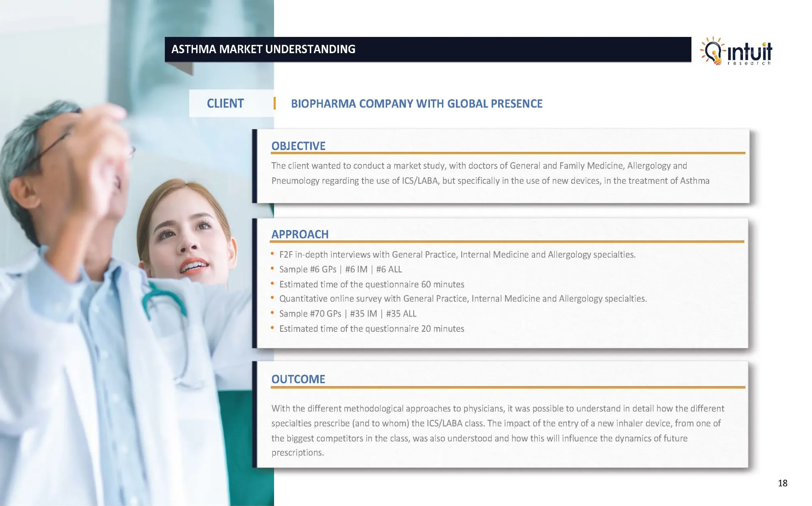This screenshot has width=812, height=506.
Task: Click the OBJECTIVE section heading
Action: 298,146
